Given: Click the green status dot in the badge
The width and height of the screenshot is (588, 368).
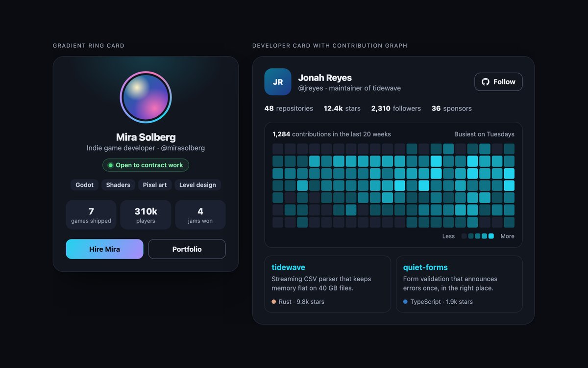Looking at the screenshot, I should click(x=110, y=165).
